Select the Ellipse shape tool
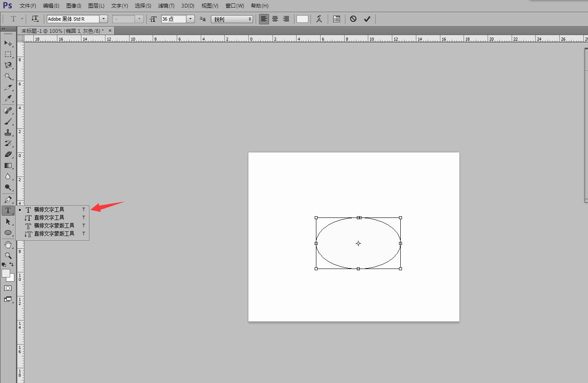 coord(8,233)
